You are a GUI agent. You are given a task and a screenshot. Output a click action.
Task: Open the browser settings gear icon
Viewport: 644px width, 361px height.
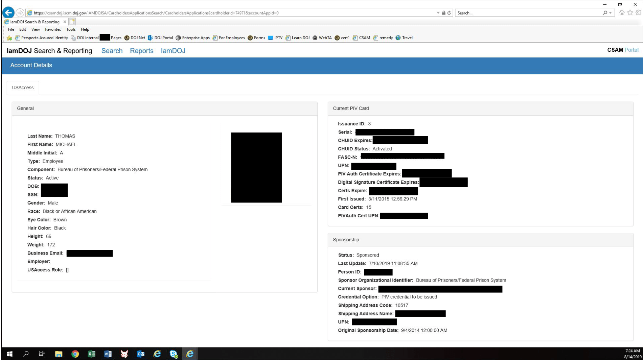[x=638, y=13]
